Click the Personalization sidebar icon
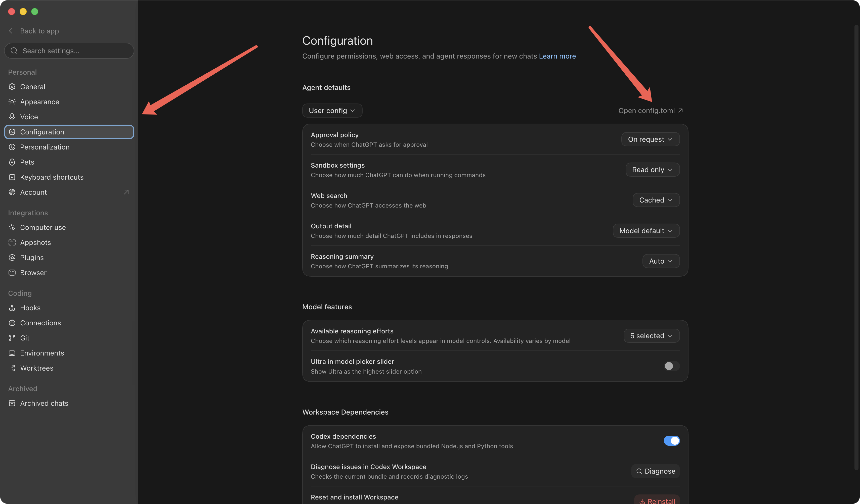 [x=12, y=147]
